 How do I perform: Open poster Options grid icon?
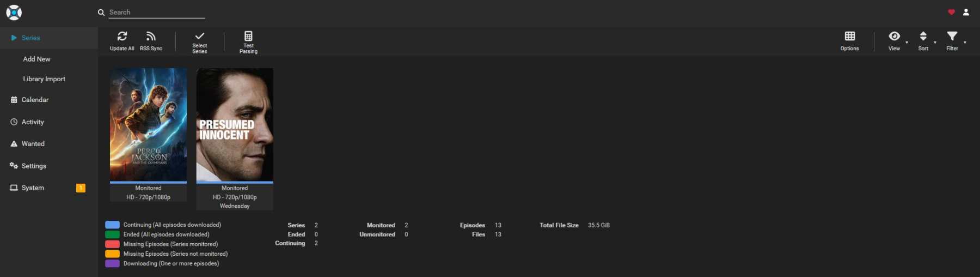click(849, 37)
